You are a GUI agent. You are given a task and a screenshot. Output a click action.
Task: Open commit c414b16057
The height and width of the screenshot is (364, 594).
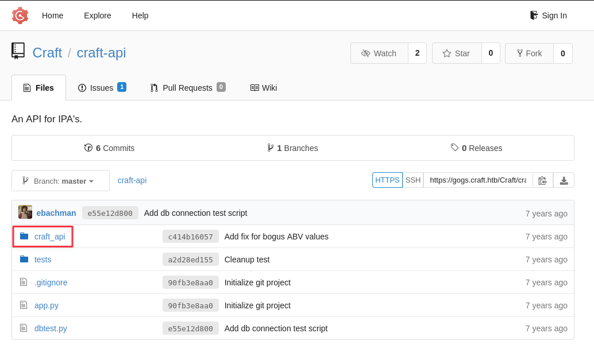tap(191, 237)
